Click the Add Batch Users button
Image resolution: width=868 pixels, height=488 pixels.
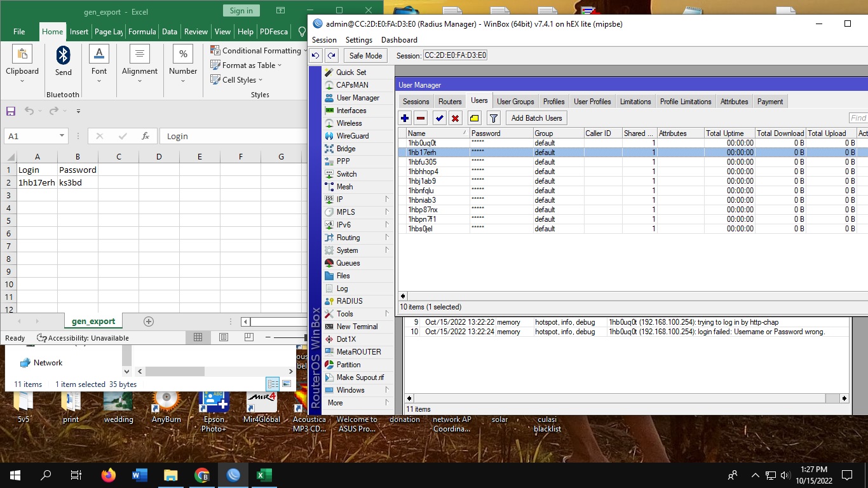click(536, 118)
